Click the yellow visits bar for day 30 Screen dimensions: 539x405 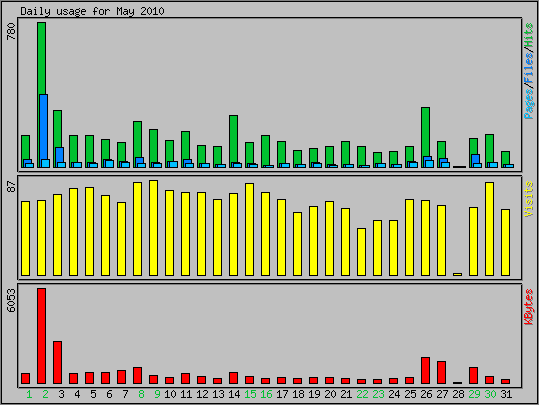(x=489, y=229)
